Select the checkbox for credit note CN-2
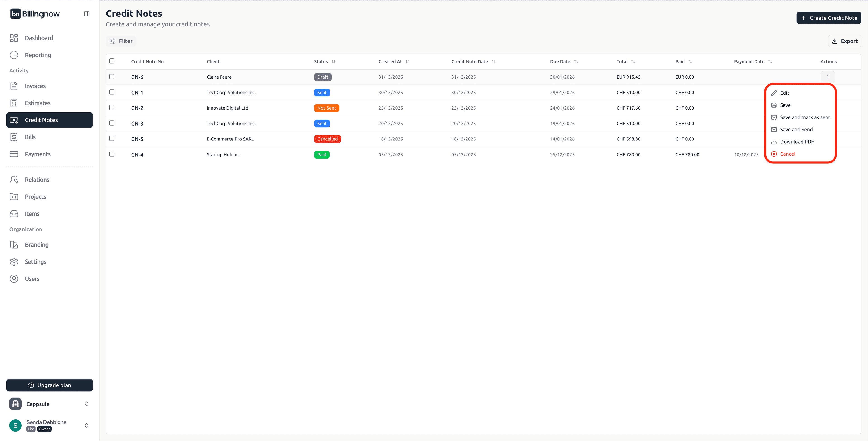868x441 pixels. (112, 107)
